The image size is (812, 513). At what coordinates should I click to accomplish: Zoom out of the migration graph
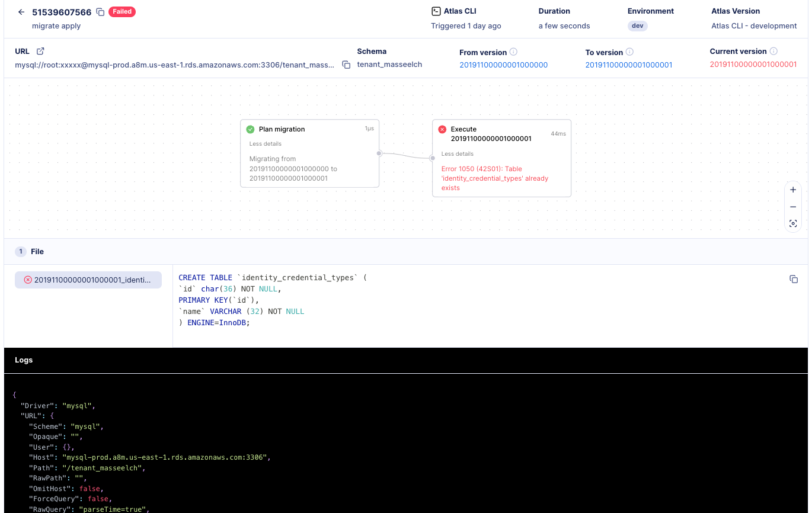point(792,206)
